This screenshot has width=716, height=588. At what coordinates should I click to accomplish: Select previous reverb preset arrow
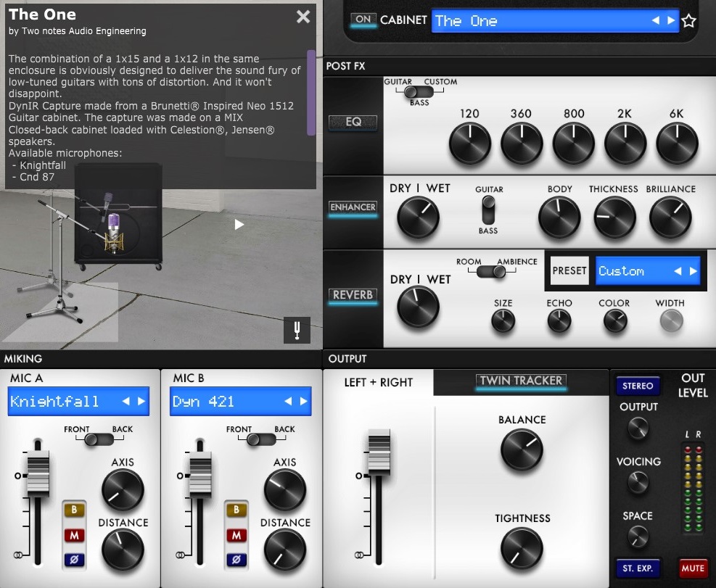[678, 271]
